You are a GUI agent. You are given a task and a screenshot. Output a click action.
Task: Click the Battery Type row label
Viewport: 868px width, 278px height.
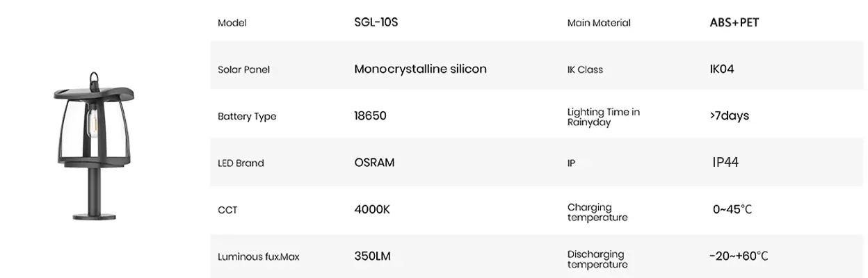(247, 117)
